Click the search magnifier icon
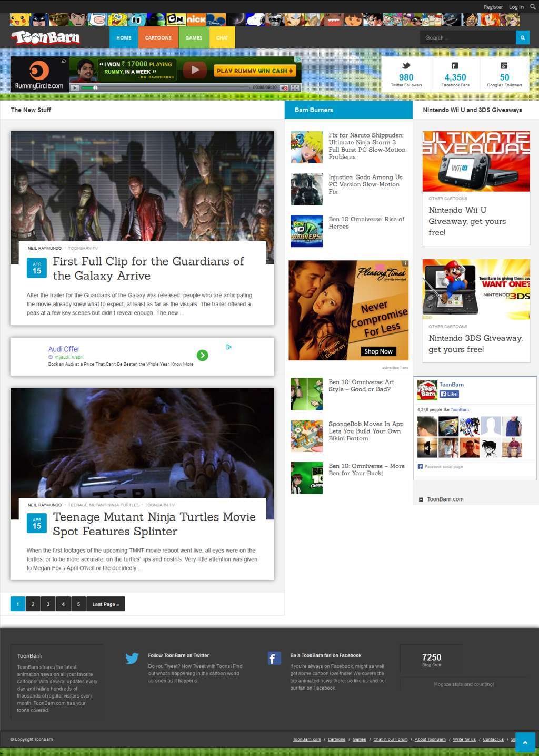Screen dimensions: 539x756 coord(522,38)
